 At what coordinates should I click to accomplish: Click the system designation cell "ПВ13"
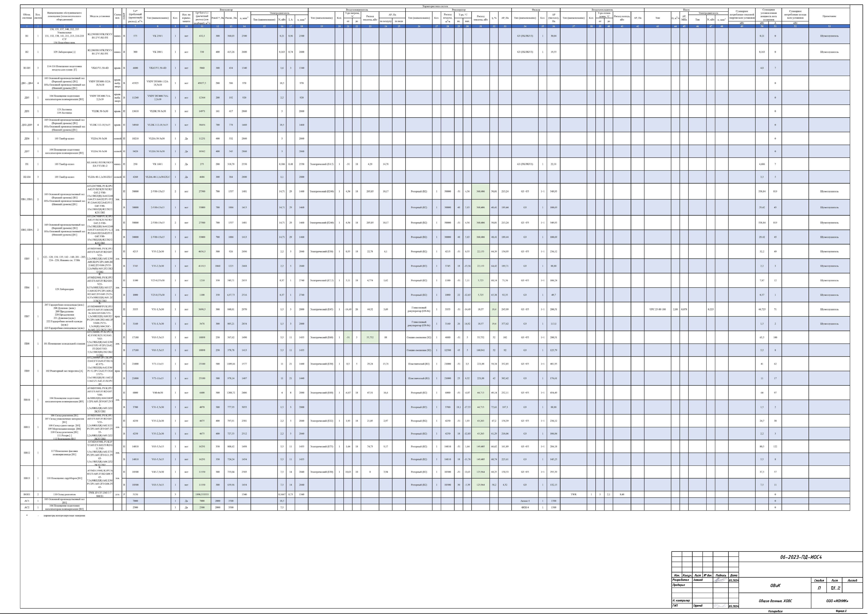click(x=27, y=478)
